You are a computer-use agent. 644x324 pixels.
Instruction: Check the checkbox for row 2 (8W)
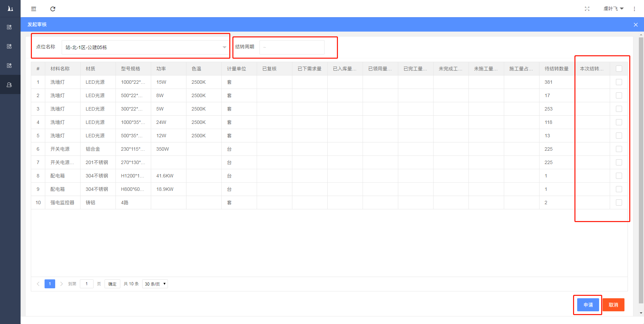[x=619, y=95]
